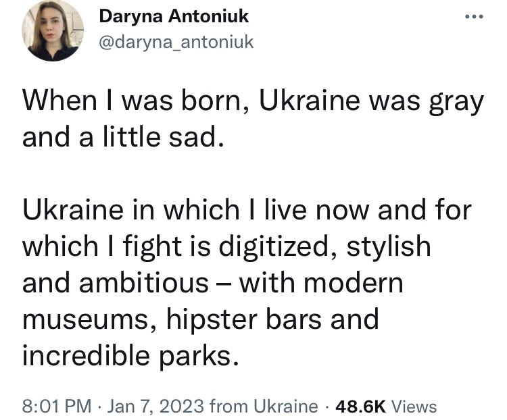Click the 8:01 PM timestamp
This screenshot has width=507, height=420.
57,406
